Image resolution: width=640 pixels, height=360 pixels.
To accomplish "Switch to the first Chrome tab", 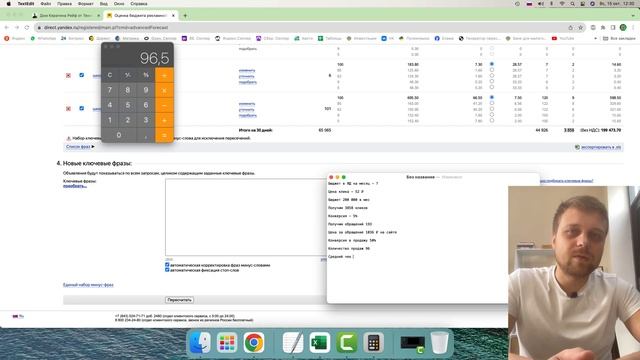I will pyautogui.click(x=65, y=16).
